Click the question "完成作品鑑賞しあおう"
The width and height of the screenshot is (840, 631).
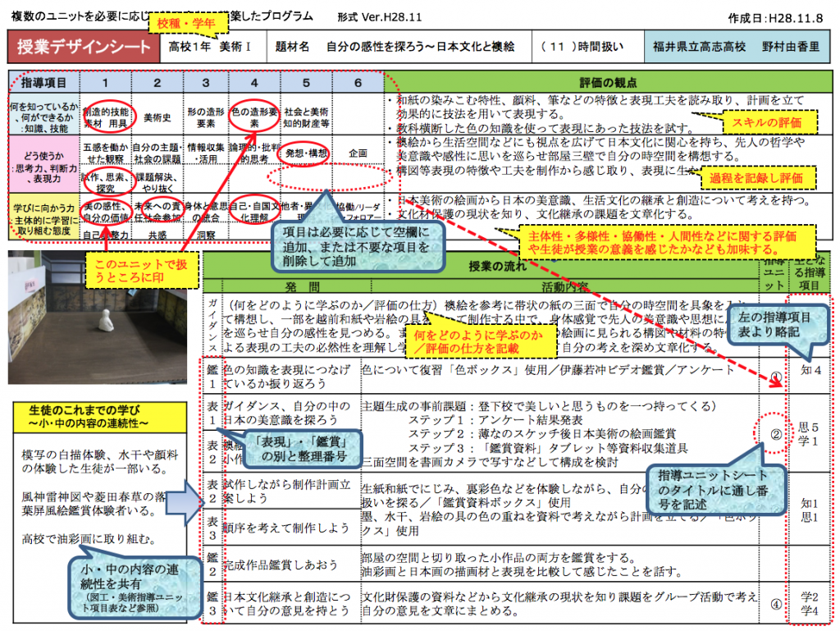[x=281, y=565]
